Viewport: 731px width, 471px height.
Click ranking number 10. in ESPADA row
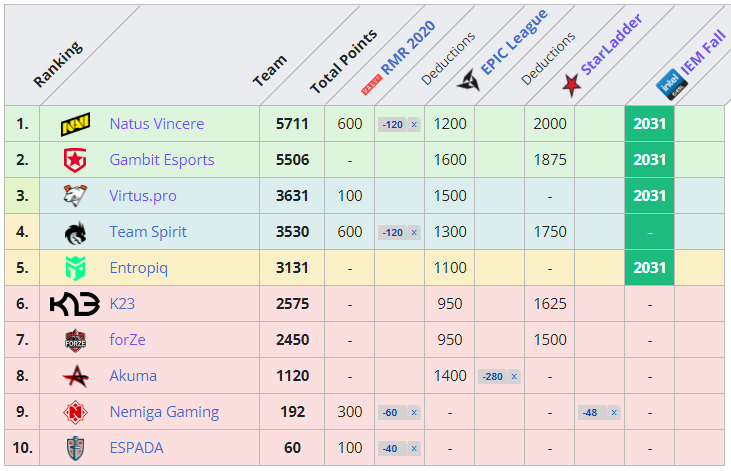[x=22, y=448]
